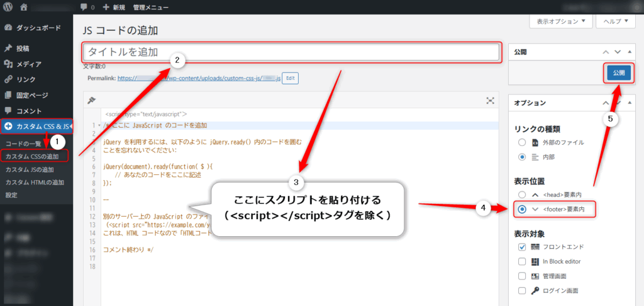Click the permalink Edit button

[x=290, y=78]
